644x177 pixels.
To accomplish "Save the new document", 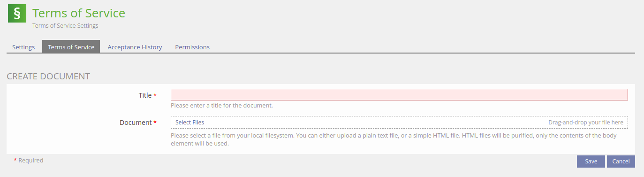I will [591, 162].
